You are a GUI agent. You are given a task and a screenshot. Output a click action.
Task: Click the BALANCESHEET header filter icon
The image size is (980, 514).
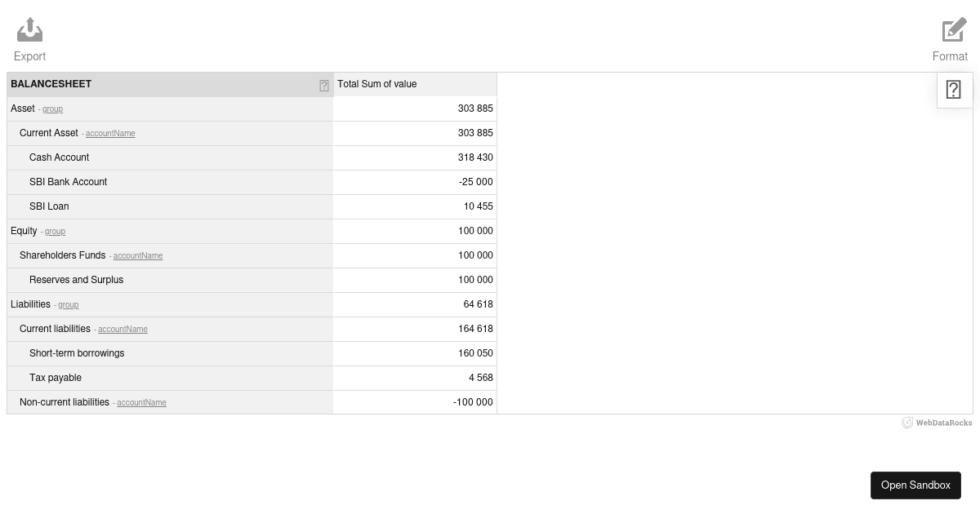[324, 85]
